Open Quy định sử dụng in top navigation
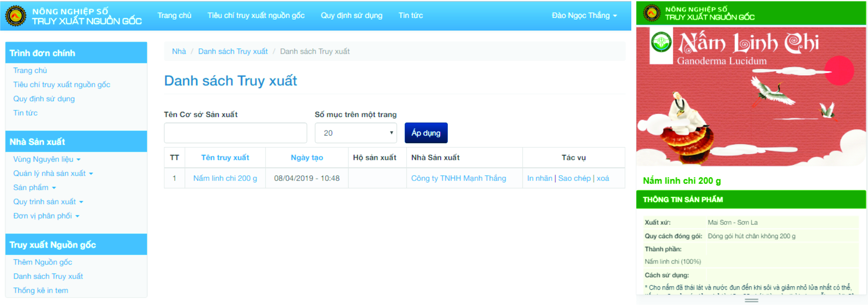868x305 pixels. tap(352, 16)
